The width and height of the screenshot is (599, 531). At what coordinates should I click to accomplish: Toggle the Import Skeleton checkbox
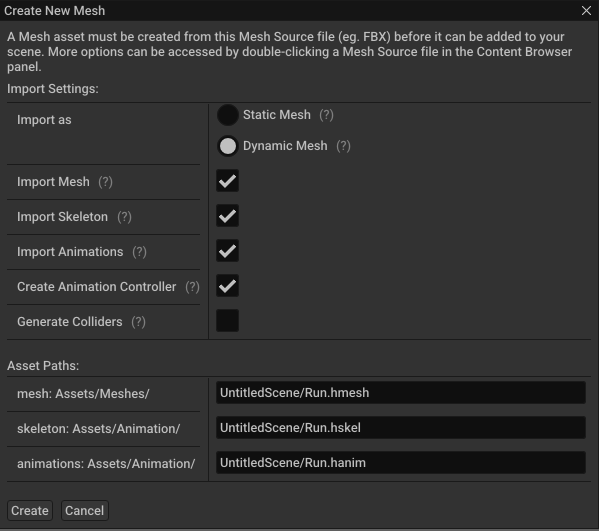click(x=228, y=216)
